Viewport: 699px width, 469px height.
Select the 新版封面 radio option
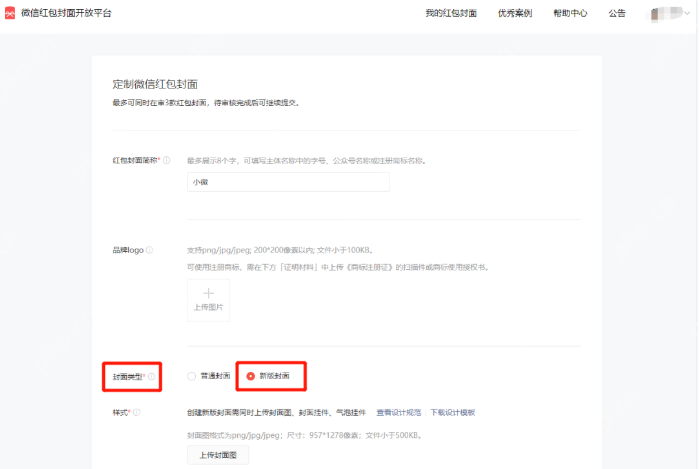pyautogui.click(x=251, y=376)
